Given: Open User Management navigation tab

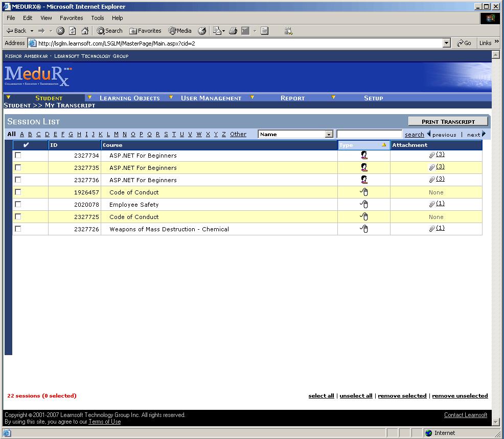Looking at the screenshot, I should [211, 98].
